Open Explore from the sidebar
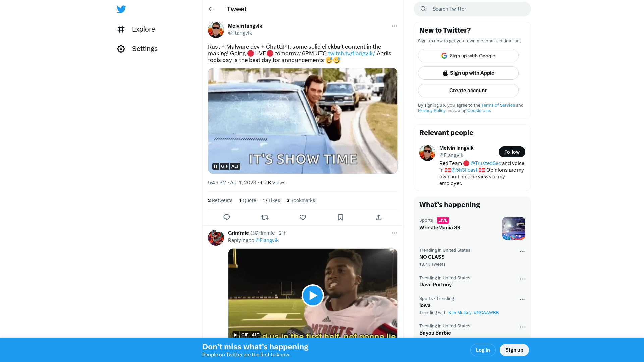The height and width of the screenshot is (362, 644). pos(136,29)
